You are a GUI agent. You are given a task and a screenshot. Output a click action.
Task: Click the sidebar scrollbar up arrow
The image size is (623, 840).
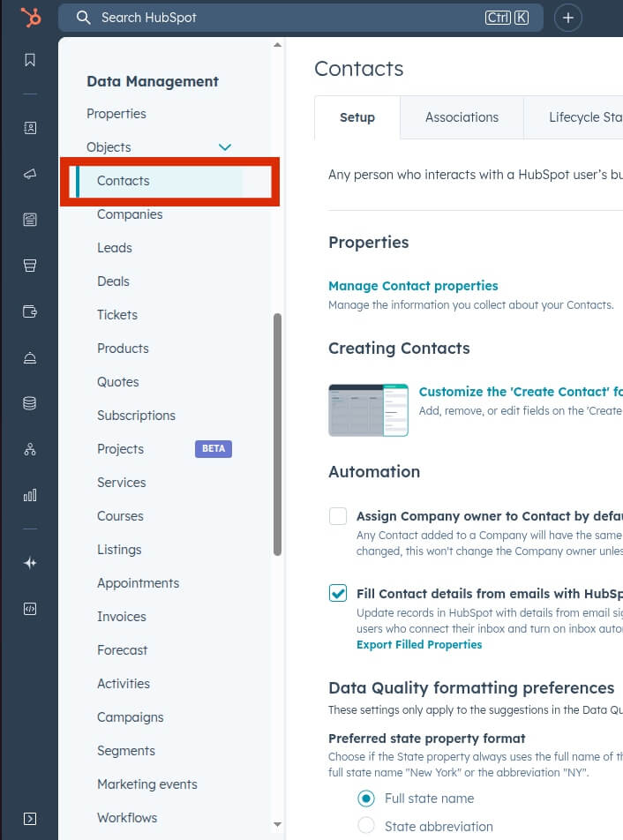coord(277,45)
